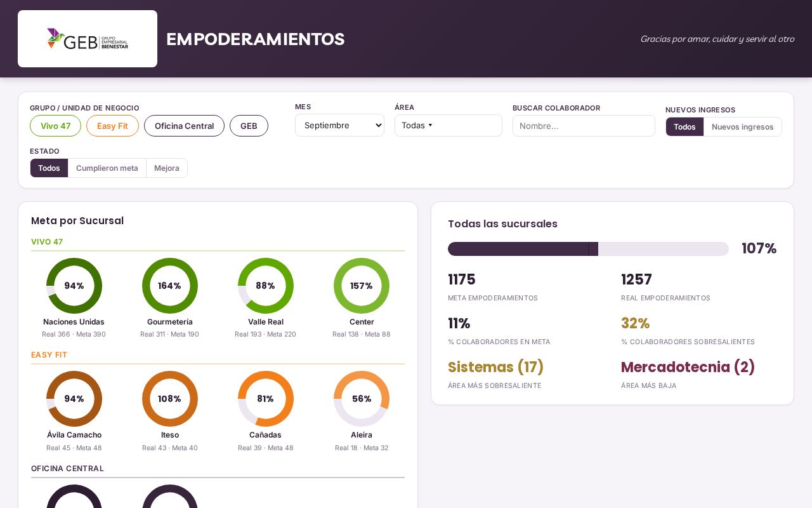This screenshot has height=508, width=812.
Task: Click the EMPODERAMIENTOS page title
Action: coord(256,39)
